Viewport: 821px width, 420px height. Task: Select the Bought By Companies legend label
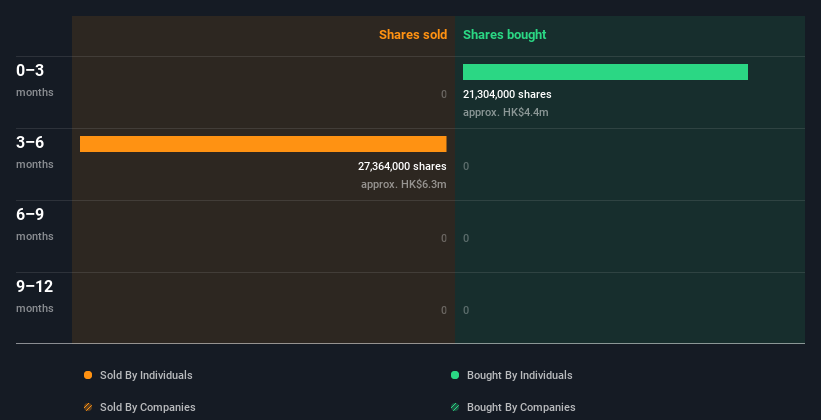point(521,407)
